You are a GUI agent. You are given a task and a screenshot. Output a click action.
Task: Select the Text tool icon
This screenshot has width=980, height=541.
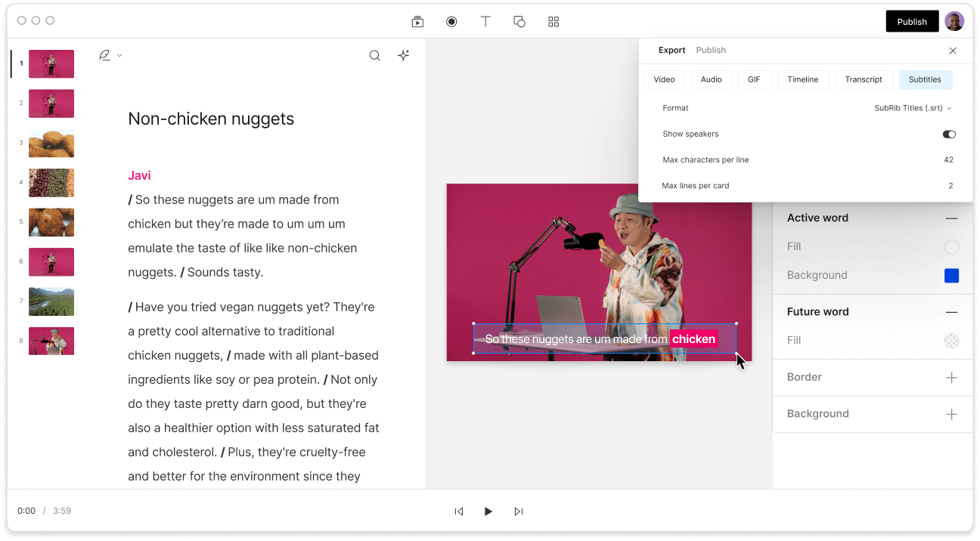(485, 21)
